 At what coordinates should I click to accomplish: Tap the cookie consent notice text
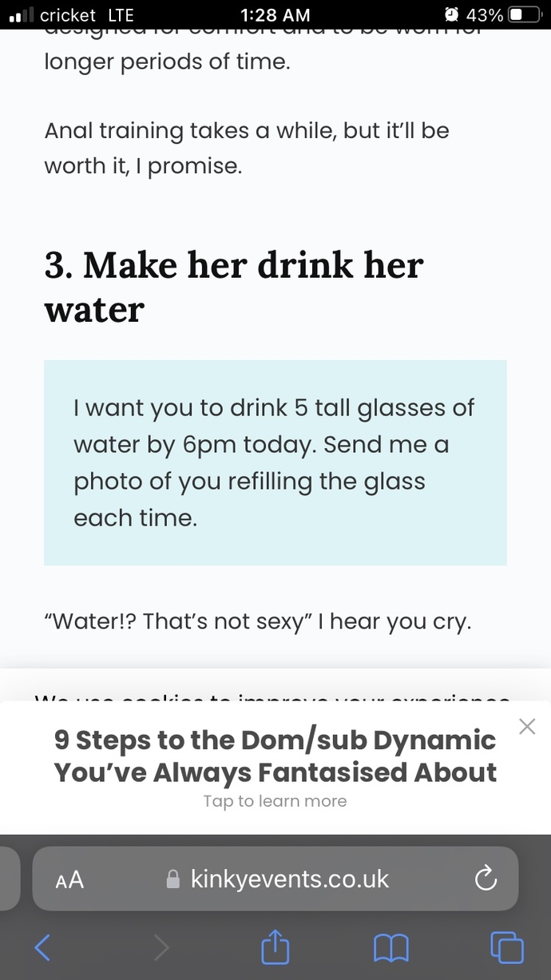pyautogui.click(x=275, y=700)
